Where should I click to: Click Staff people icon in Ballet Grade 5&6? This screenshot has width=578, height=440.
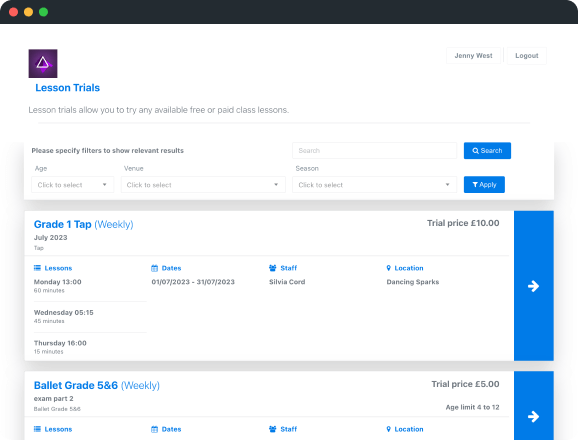272,429
